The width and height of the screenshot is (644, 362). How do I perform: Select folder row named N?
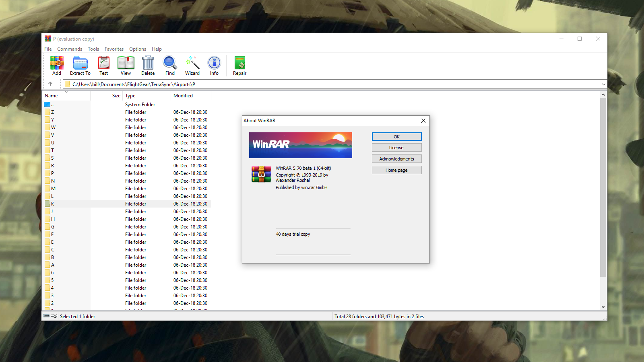coord(127,181)
